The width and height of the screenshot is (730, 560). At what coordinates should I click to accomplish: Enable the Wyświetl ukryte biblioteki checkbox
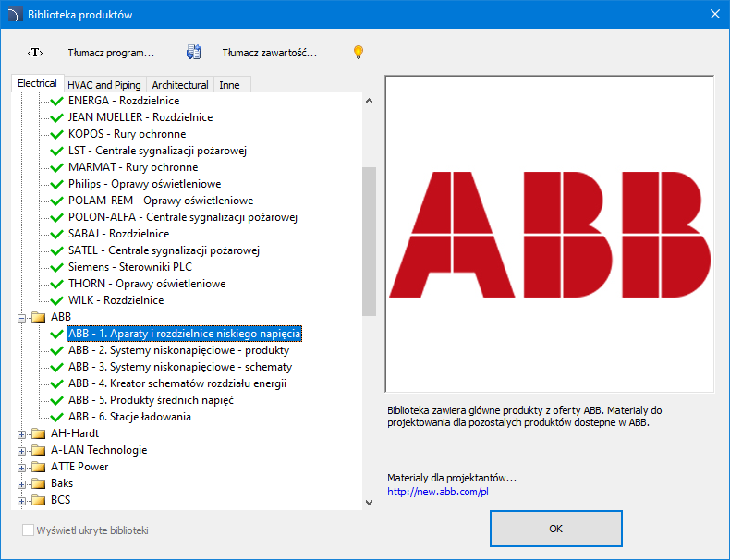click(x=28, y=530)
